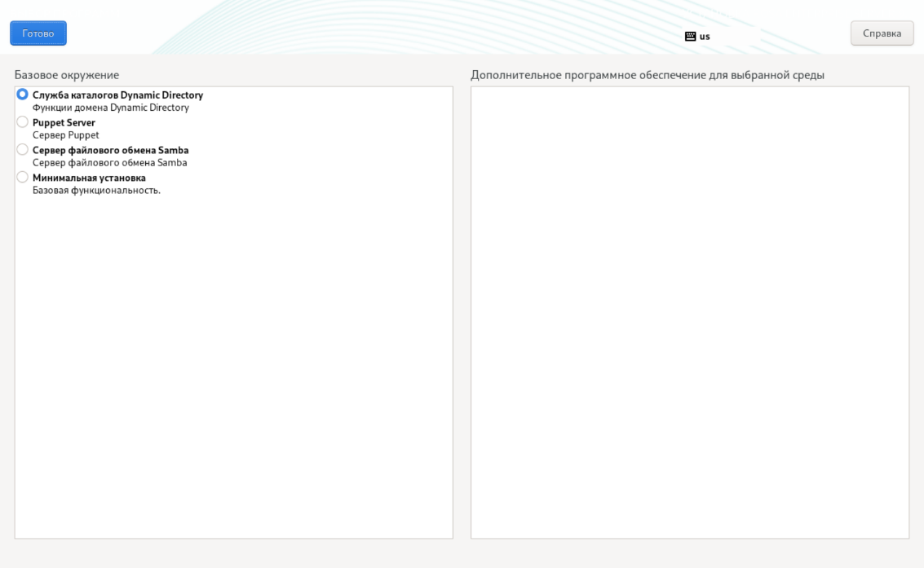Select the Минимальная установка radio button

(x=22, y=178)
